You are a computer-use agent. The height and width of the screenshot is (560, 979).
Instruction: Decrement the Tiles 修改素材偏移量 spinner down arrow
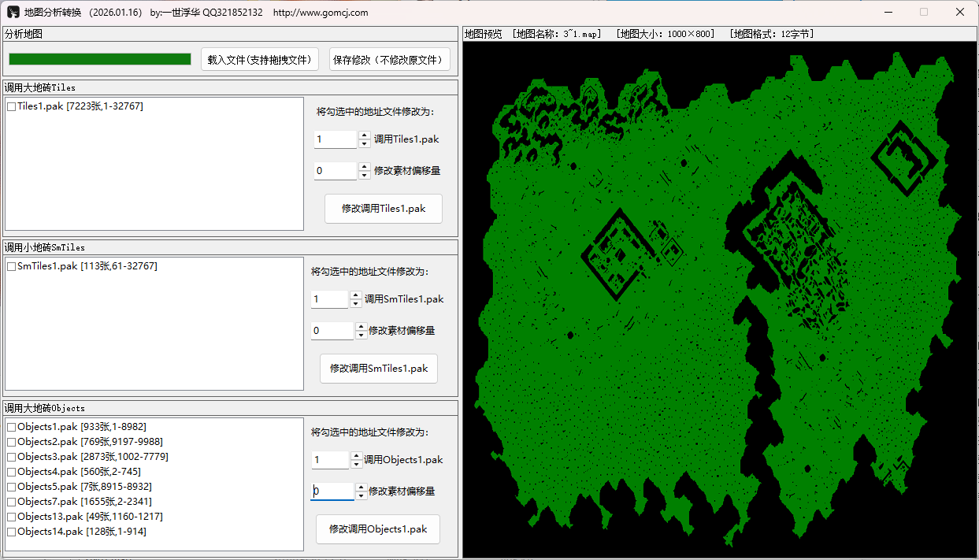[x=365, y=175]
